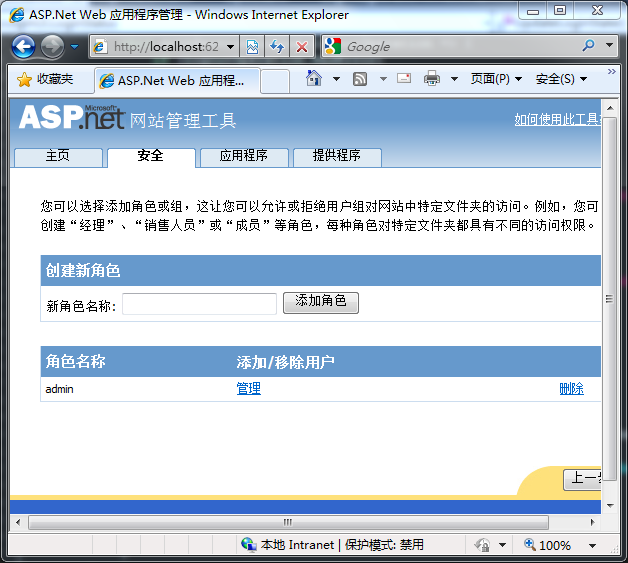628x563 pixels.
Task: Click the ASP.net 网站管理工具 logo
Action: (127, 118)
